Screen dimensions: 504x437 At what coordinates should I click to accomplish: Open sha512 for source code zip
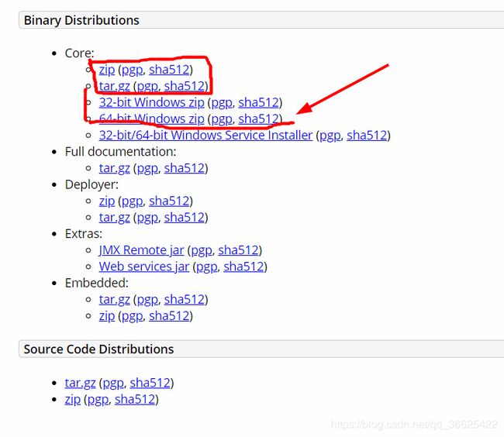click(x=135, y=399)
